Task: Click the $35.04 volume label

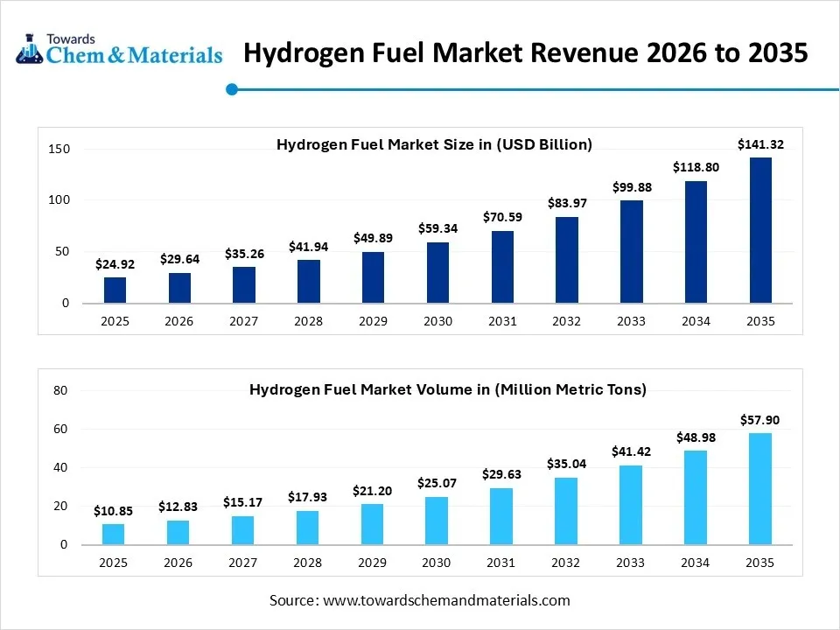Action: pos(566,464)
